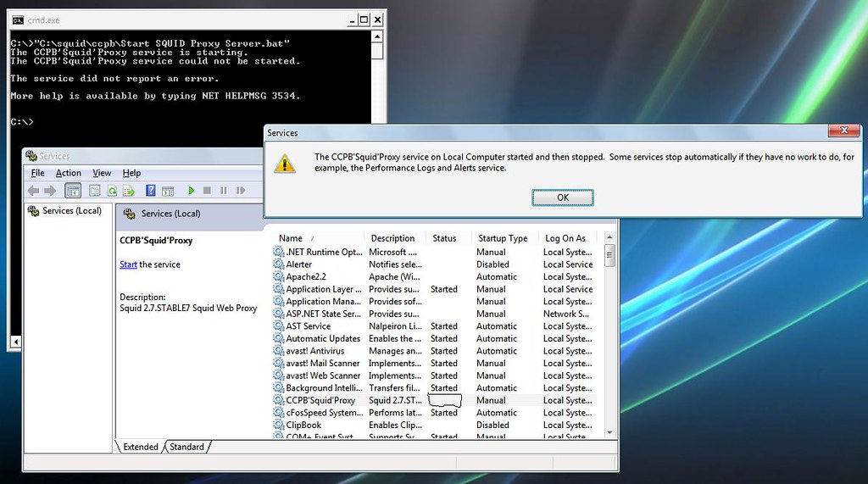The width and height of the screenshot is (868, 484).
Task: Click the Properties toolbar icon
Action: point(95,191)
